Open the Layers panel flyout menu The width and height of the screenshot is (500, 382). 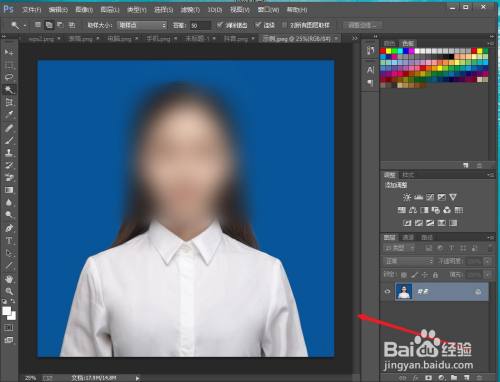[x=491, y=237]
